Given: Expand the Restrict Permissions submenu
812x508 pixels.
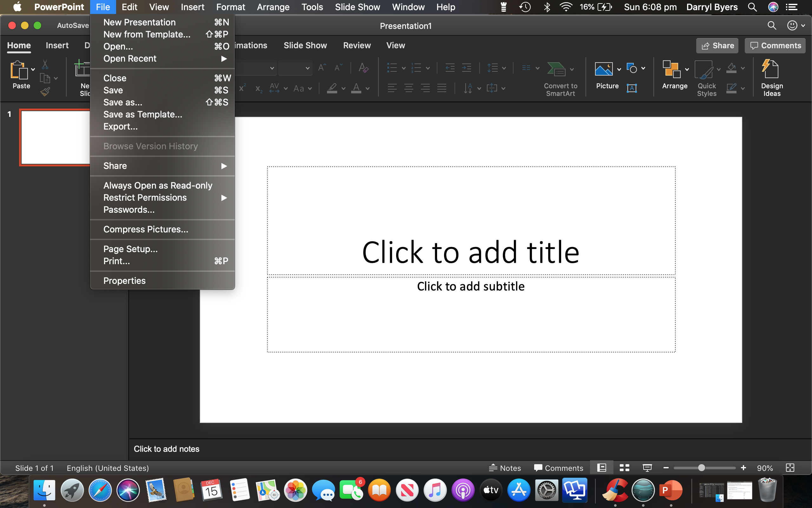Looking at the screenshot, I should pos(162,197).
